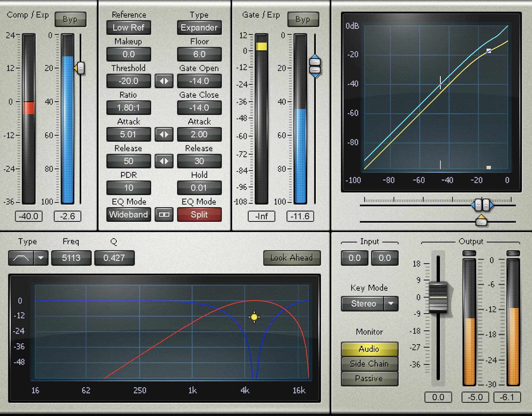The width and height of the screenshot is (532, 416).
Task: Click the stereo-link icon beside Wideband
Action: click(164, 214)
